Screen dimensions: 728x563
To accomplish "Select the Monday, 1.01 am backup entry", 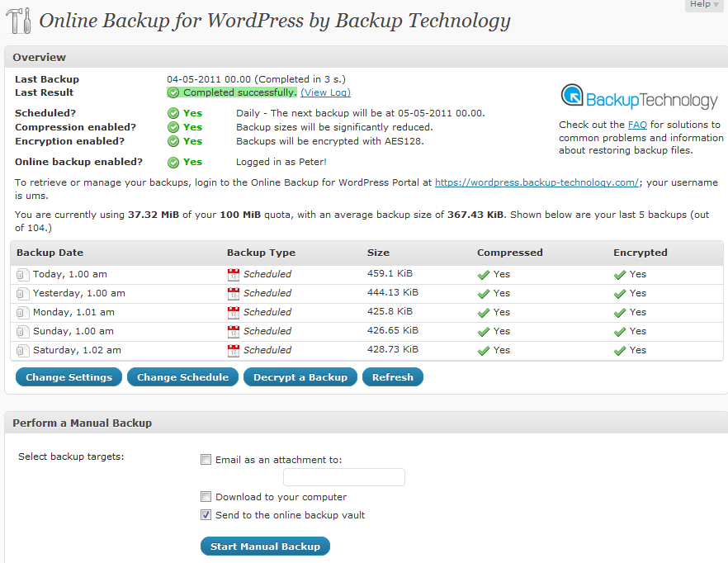I will 73,312.
